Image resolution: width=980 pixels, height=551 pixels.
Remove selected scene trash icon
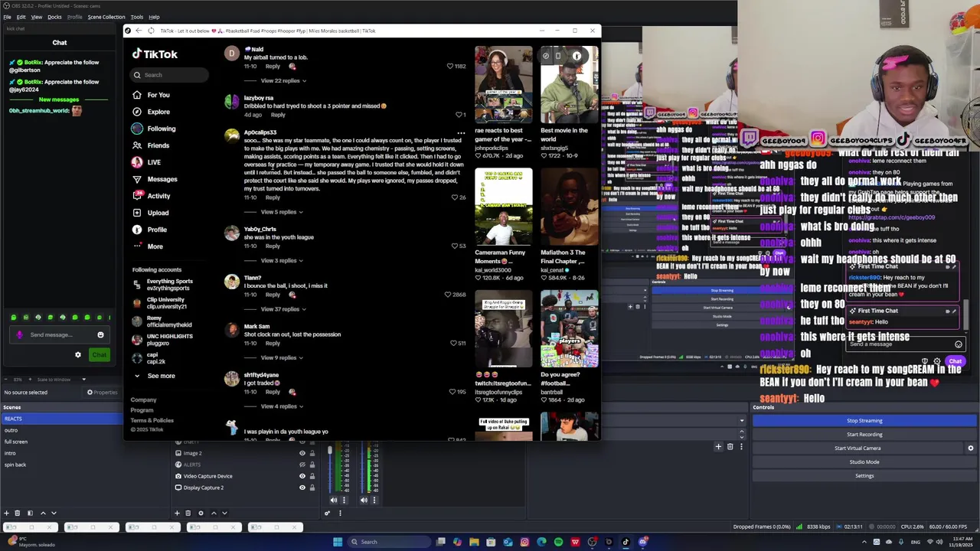[18, 513]
